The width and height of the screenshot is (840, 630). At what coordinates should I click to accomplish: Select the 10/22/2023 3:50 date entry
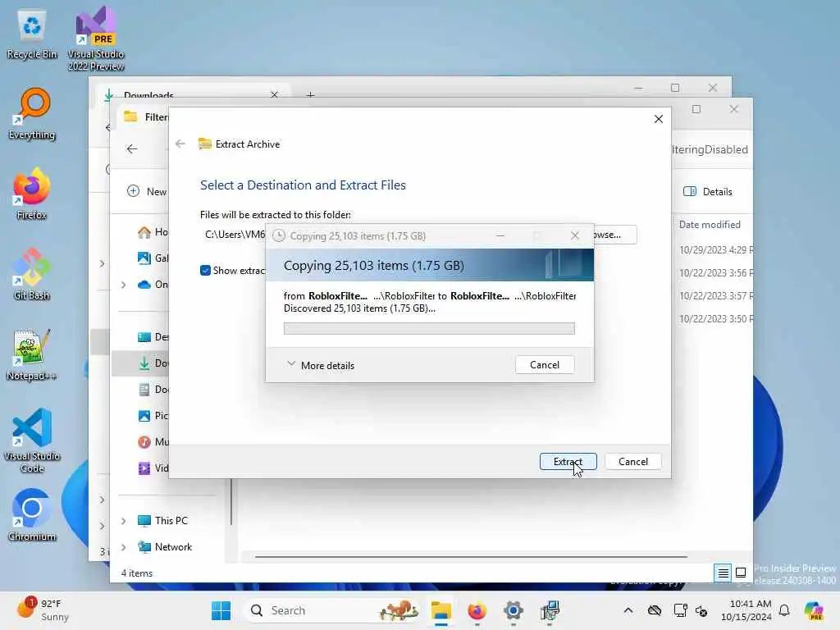pyautogui.click(x=715, y=319)
